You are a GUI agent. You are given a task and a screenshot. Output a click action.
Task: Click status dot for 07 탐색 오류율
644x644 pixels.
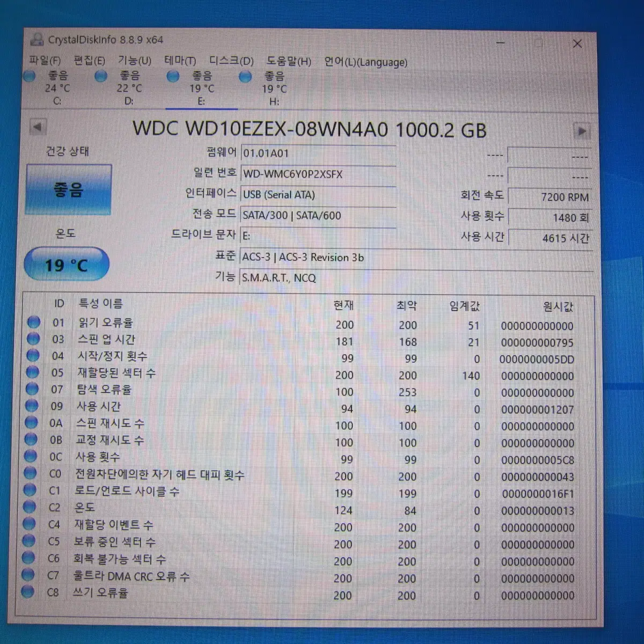(x=32, y=389)
